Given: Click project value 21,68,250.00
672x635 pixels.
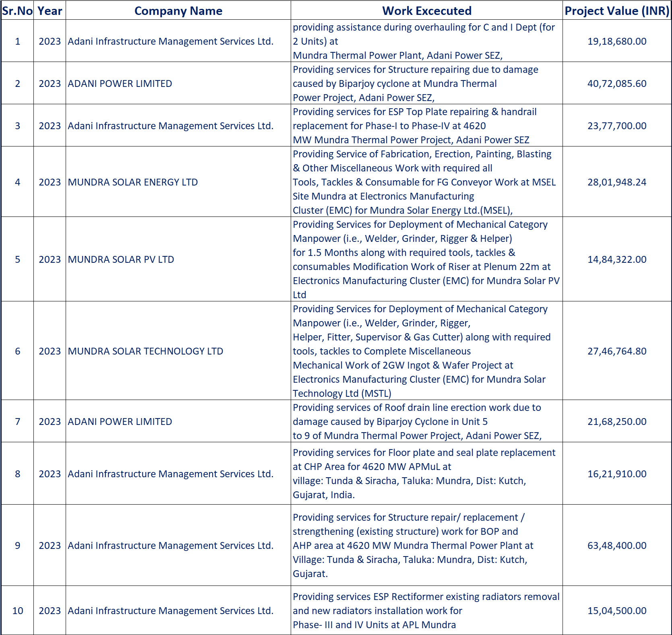Looking at the screenshot, I should (x=617, y=421).
